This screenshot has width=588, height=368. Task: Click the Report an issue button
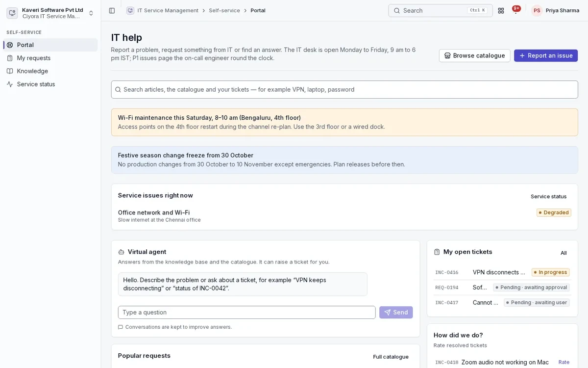(x=546, y=55)
